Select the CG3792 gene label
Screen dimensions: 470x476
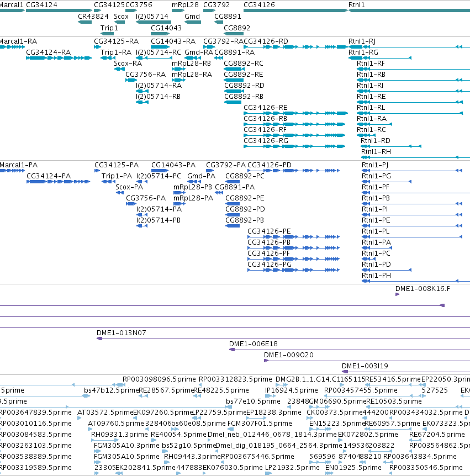[216, 5]
